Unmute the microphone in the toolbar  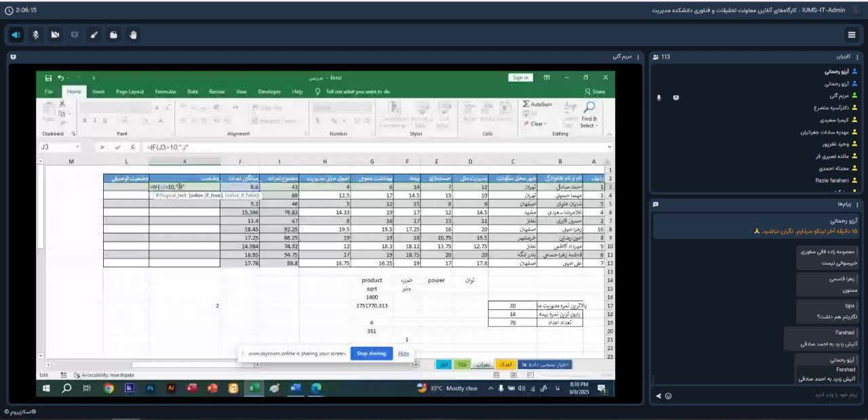coord(36,35)
